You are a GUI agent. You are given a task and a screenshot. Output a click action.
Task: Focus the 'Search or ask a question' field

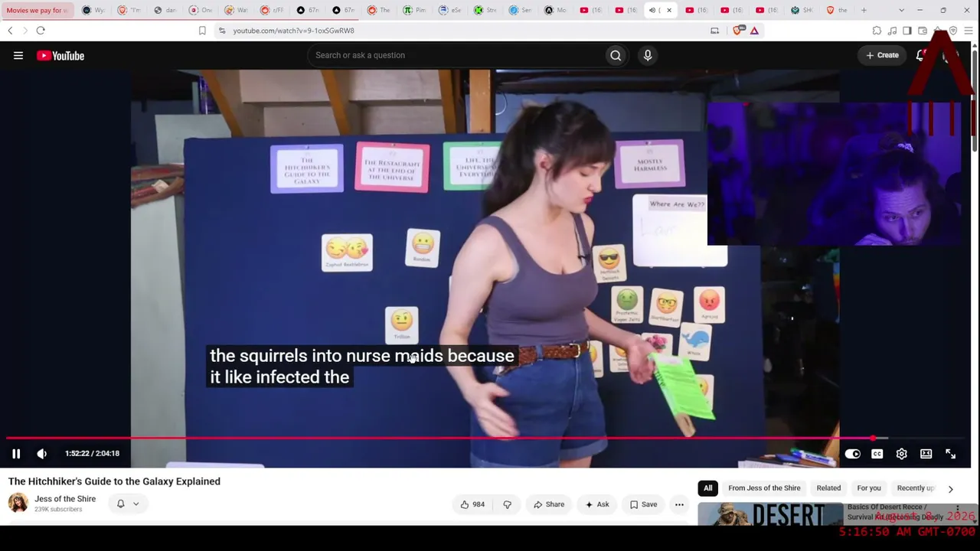pos(456,55)
